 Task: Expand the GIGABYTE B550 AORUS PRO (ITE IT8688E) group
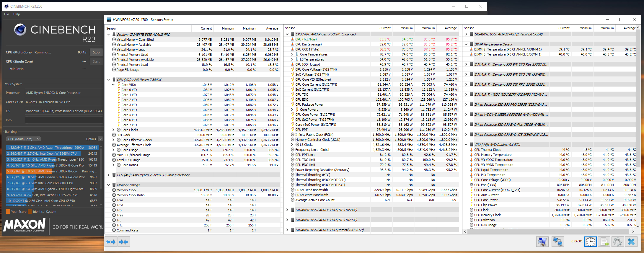pos(287,210)
